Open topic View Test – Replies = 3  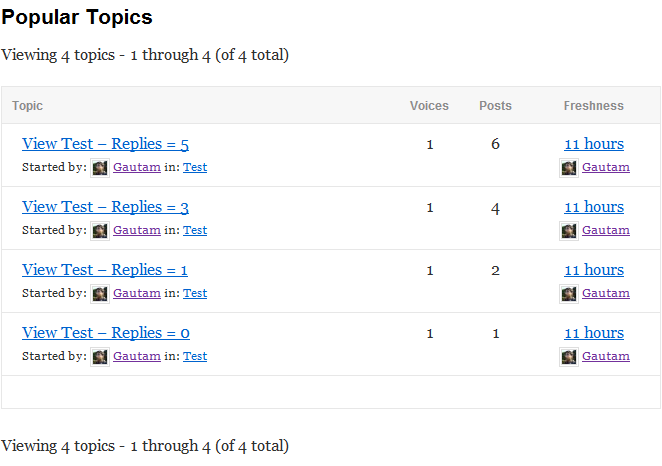105,207
